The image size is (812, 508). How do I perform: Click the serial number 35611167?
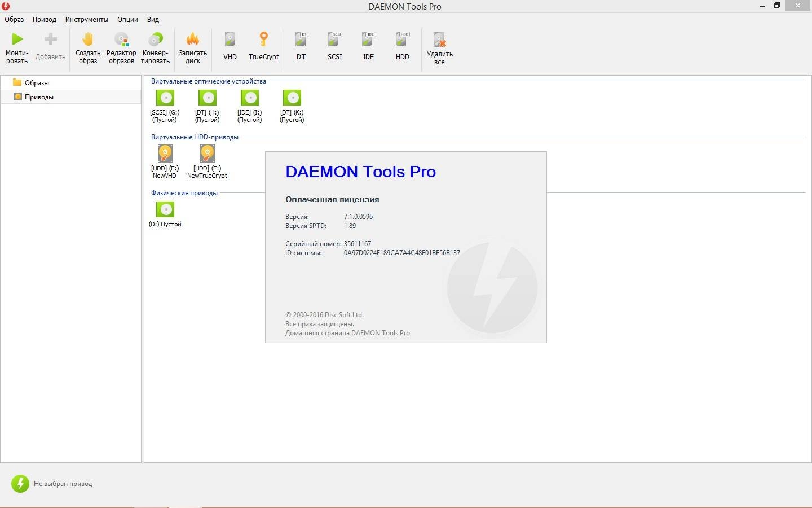pos(358,244)
